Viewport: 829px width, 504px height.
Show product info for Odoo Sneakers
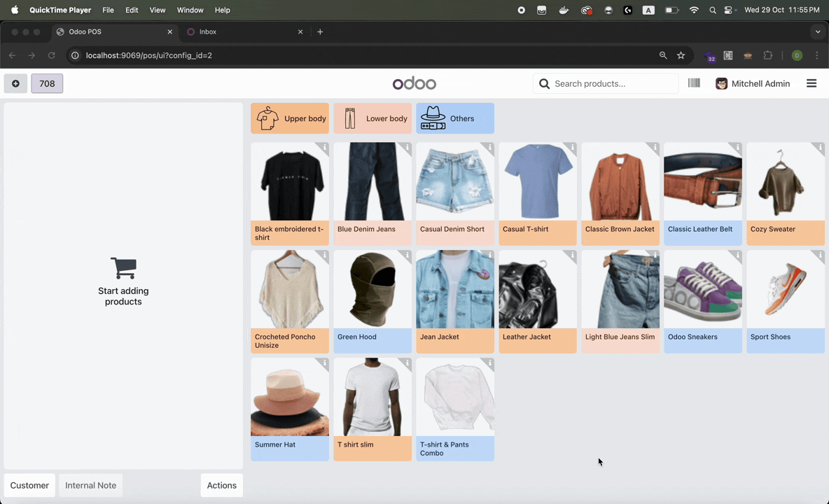tap(737, 255)
